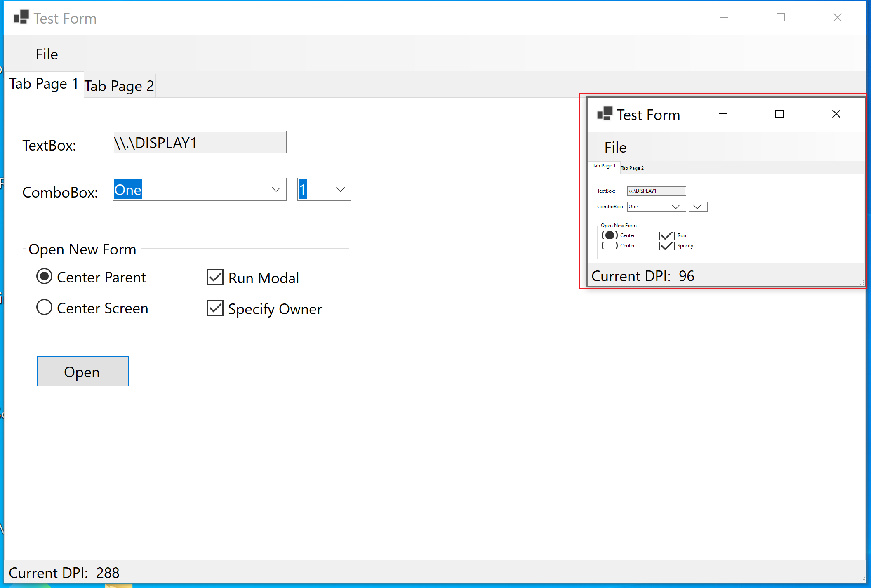Open the File menu on the small form
Viewport: 871px width, 588px height.
click(615, 147)
